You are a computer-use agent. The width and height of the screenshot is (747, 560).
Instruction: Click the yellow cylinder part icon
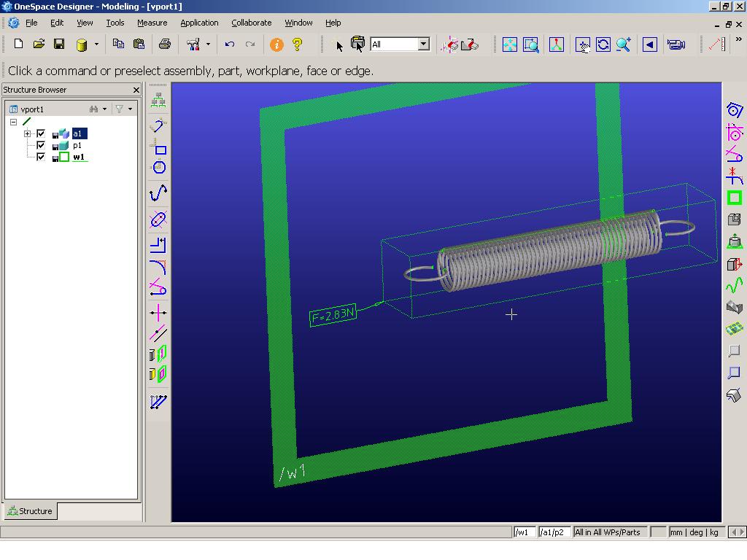coord(82,44)
